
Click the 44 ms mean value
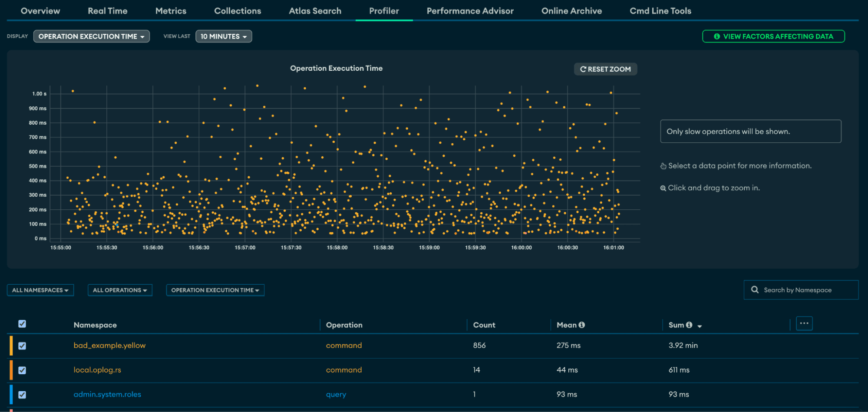coord(567,370)
